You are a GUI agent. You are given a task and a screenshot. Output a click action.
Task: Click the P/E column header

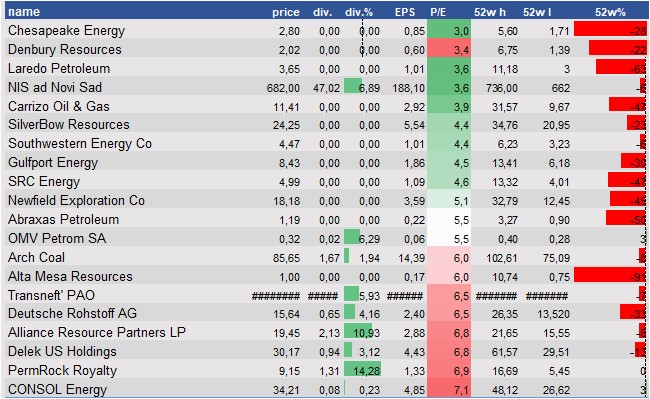click(438, 12)
